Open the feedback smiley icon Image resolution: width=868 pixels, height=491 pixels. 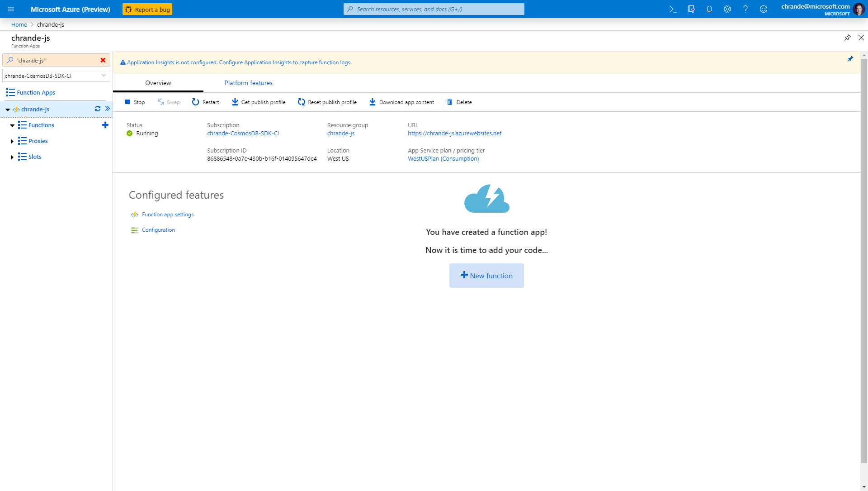coord(763,9)
